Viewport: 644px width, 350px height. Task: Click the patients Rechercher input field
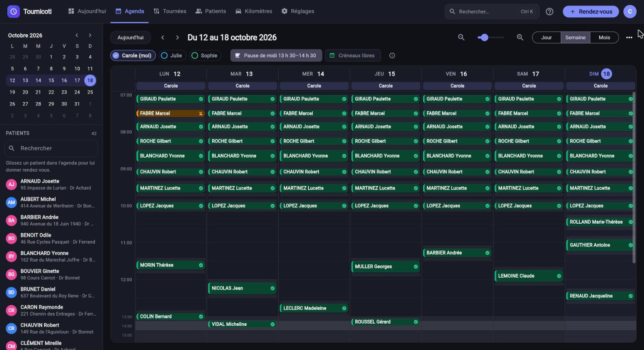pos(51,148)
